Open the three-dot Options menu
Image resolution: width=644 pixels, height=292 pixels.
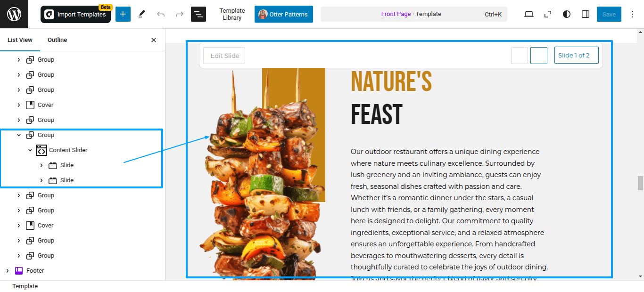[633, 14]
